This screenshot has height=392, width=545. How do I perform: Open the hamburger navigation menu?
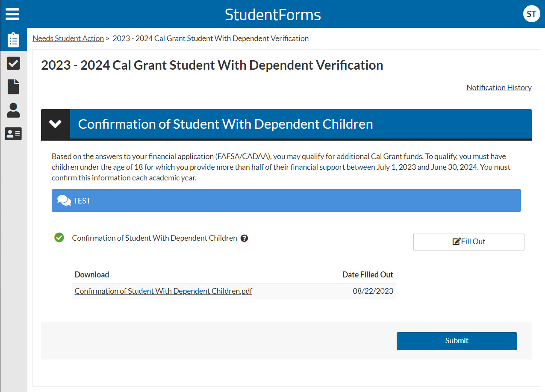coord(12,14)
